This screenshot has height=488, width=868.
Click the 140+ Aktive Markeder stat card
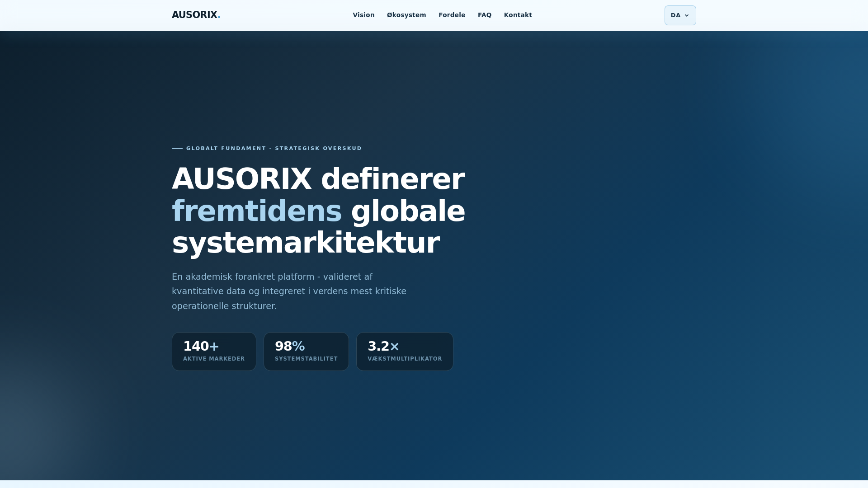pyautogui.click(x=214, y=352)
